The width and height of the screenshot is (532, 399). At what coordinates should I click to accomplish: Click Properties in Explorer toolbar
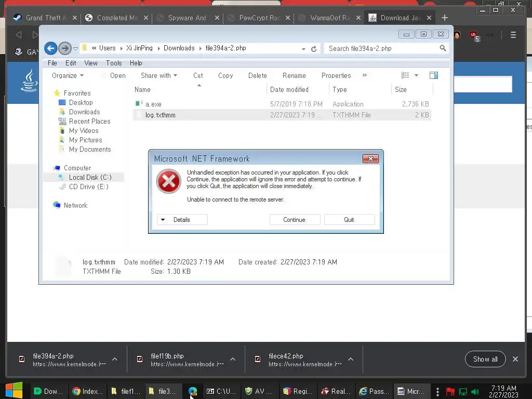tap(336, 76)
